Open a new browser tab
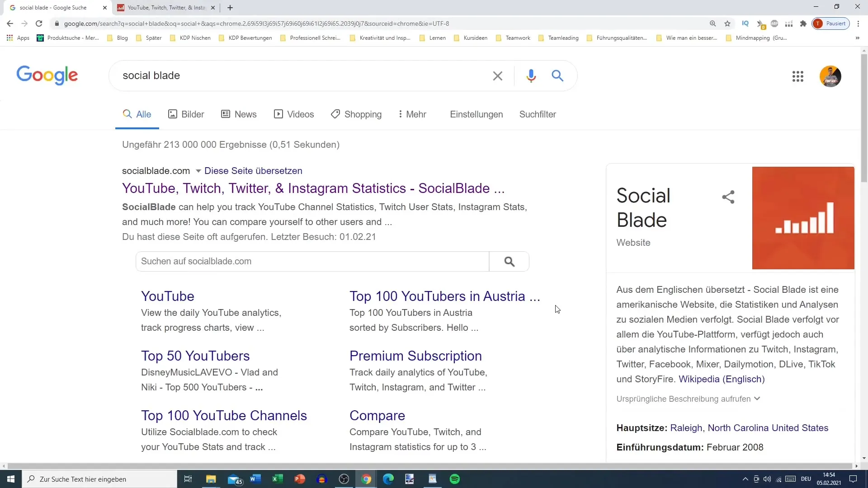The height and width of the screenshot is (488, 868). 230,8
